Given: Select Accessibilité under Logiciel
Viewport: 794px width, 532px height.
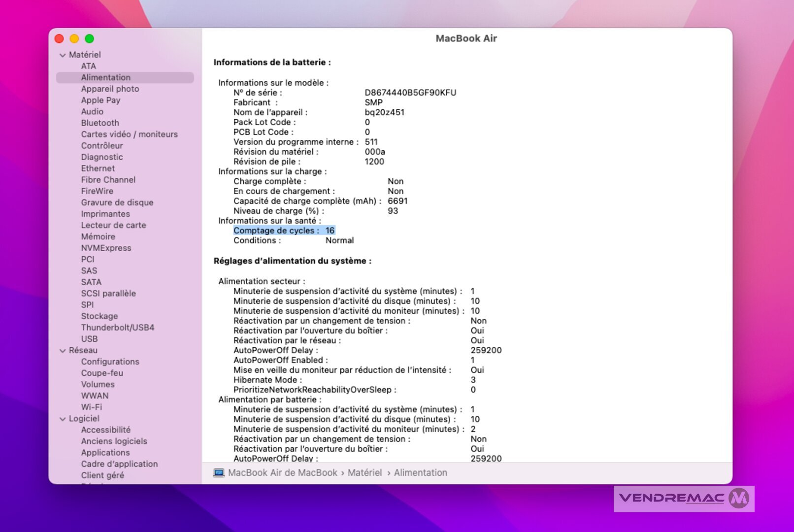Looking at the screenshot, I should (x=106, y=430).
